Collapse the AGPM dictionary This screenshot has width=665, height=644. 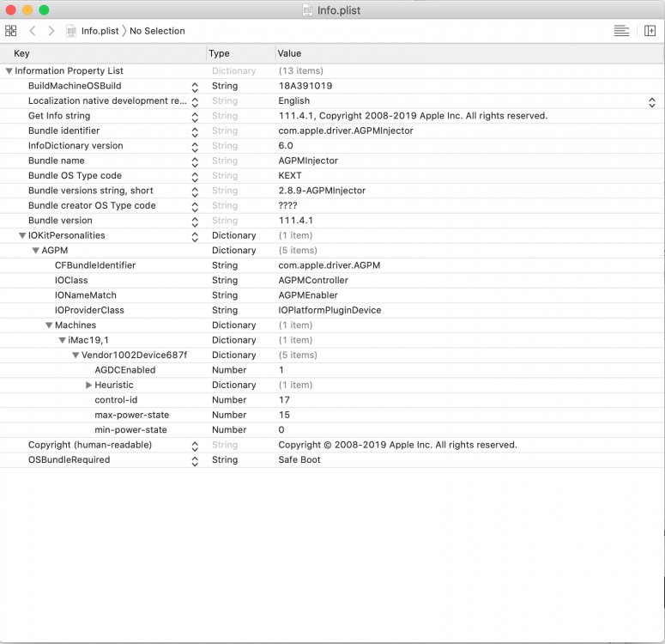(x=36, y=251)
